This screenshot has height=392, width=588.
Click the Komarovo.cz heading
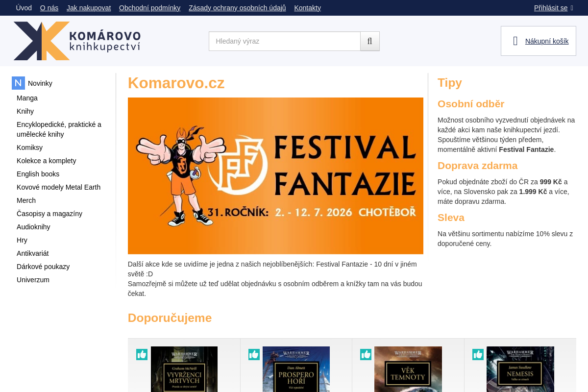pos(176,83)
